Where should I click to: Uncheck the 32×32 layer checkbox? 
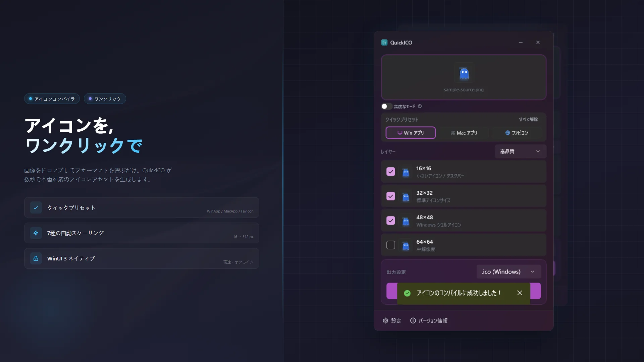tap(391, 196)
